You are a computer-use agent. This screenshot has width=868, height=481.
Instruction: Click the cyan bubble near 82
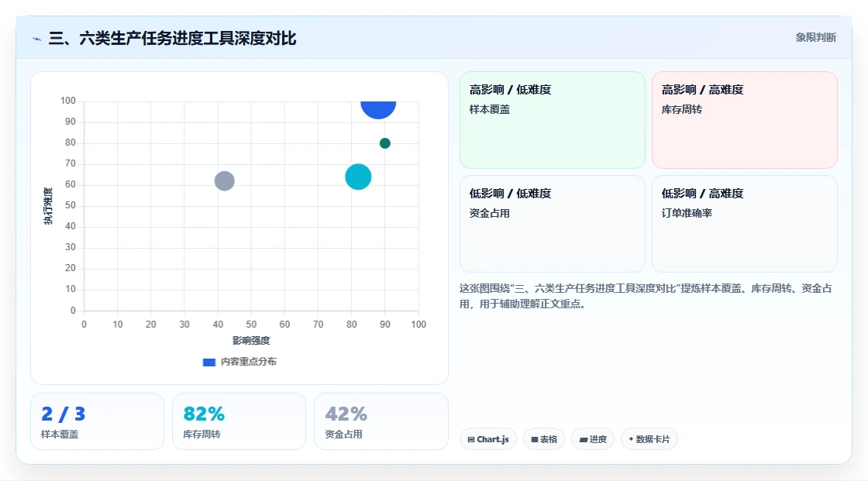coord(358,177)
